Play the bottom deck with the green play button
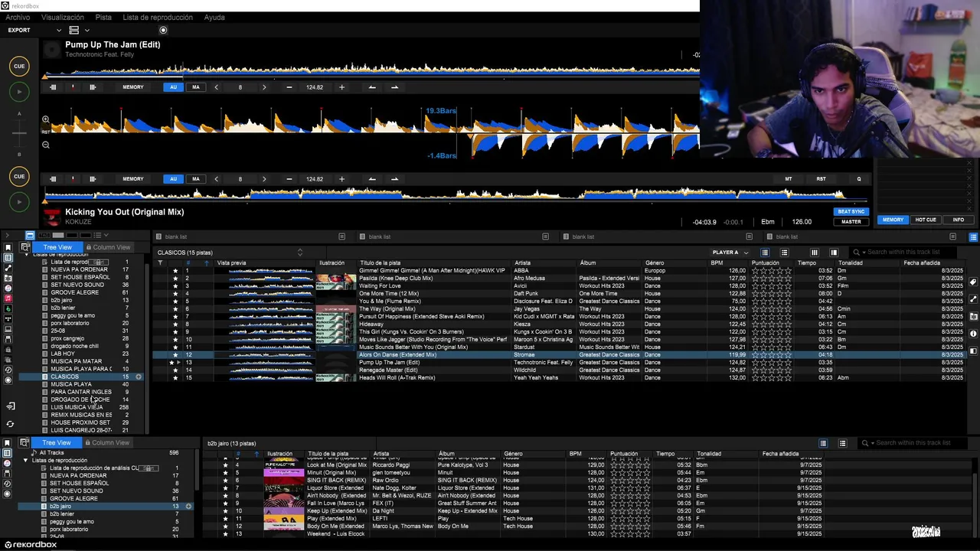This screenshot has height=551, width=980. point(20,202)
